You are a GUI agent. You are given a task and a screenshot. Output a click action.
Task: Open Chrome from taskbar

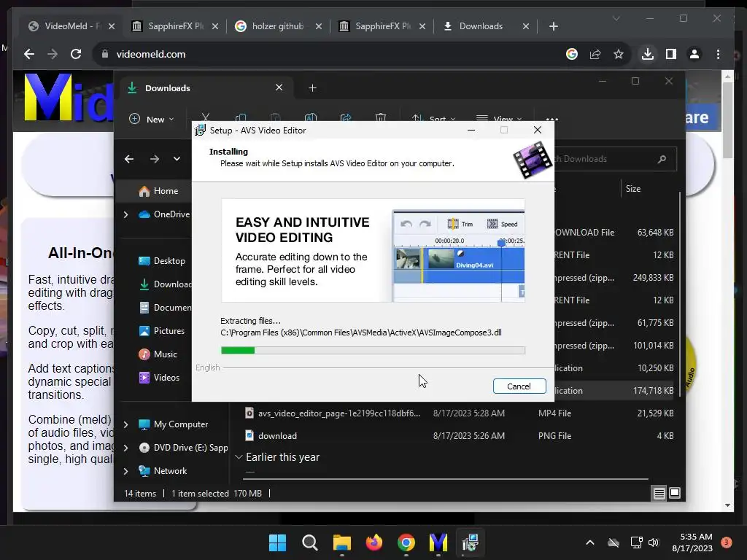(x=406, y=542)
